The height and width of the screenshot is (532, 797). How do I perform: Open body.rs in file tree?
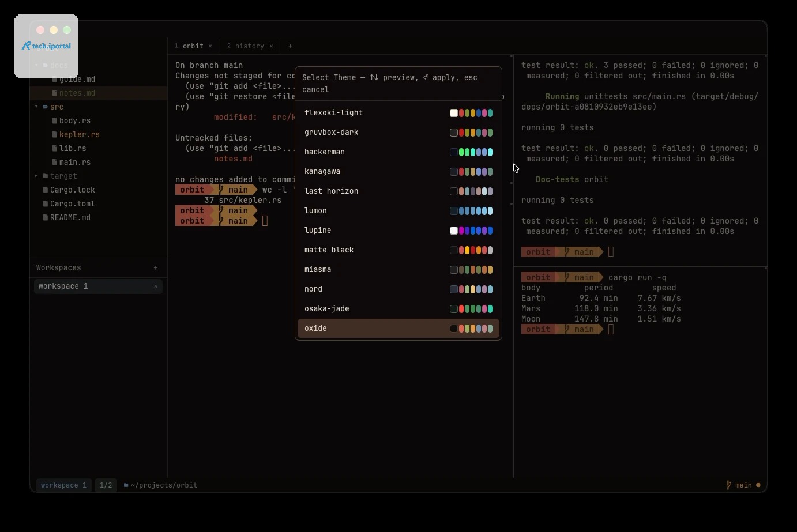coord(75,121)
